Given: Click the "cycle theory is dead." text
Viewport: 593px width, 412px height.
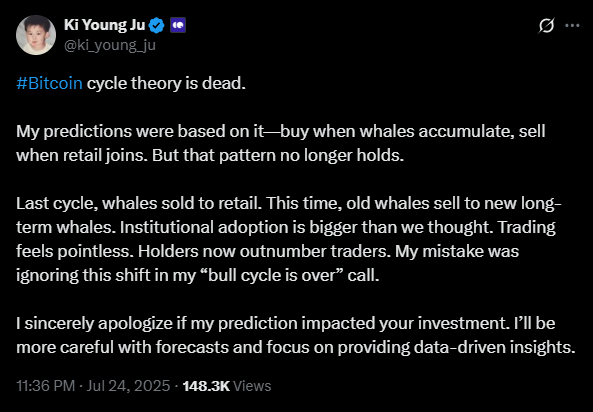Looking at the screenshot, I should coord(166,84).
